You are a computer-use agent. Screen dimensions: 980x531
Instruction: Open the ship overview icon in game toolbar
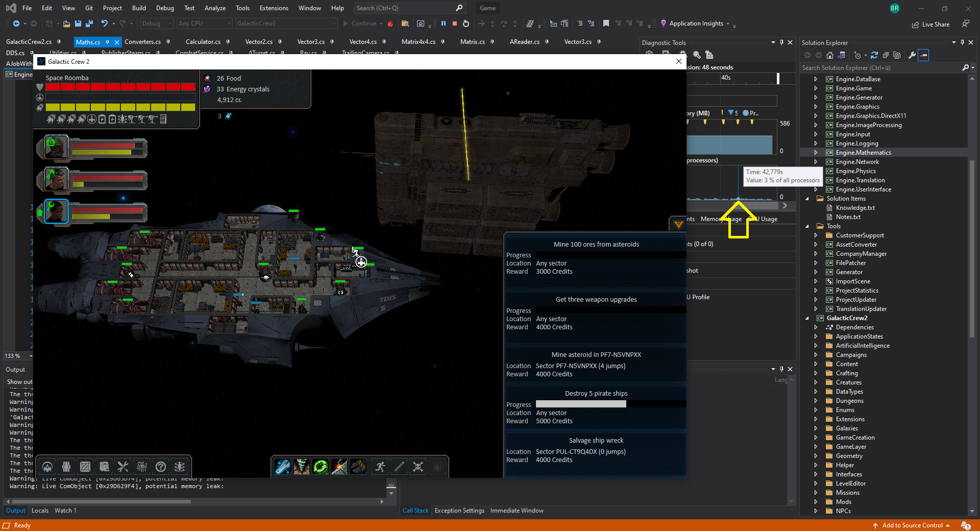coord(47,467)
